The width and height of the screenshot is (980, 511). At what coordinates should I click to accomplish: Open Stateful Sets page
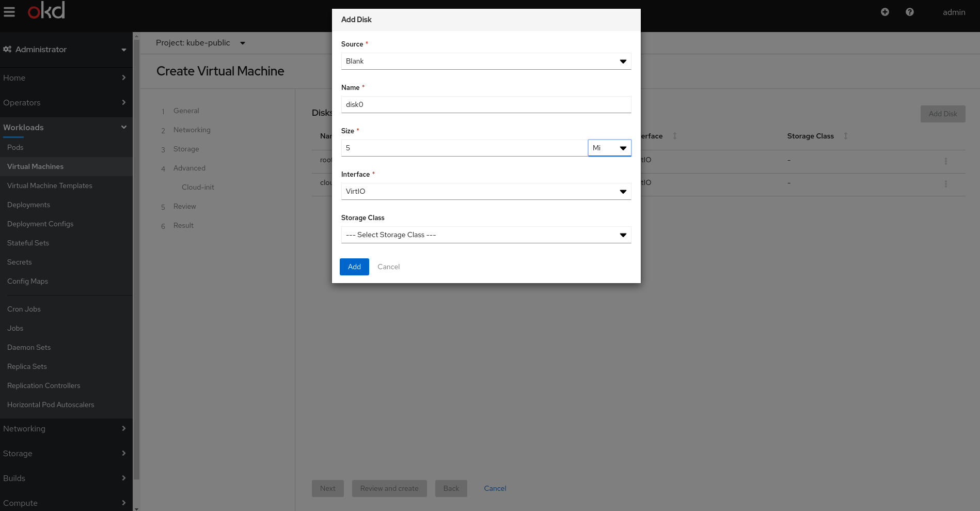point(28,243)
